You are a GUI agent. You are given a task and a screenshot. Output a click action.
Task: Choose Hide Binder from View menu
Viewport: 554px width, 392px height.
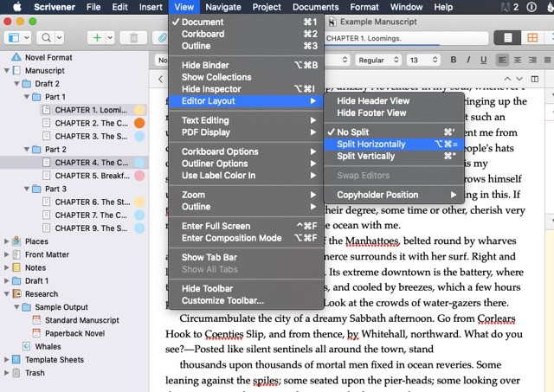tap(246, 65)
